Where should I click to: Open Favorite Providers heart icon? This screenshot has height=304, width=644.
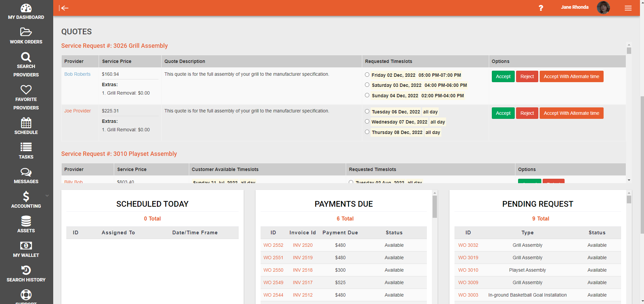click(x=26, y=90)
